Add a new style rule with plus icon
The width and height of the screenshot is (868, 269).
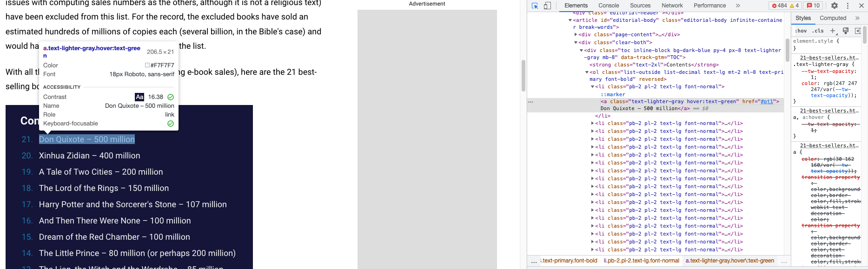coord(833,31)
